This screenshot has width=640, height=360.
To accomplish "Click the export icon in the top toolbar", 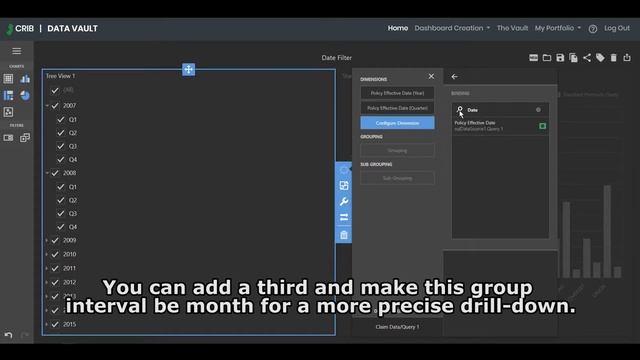I will (x=627, y=58).
